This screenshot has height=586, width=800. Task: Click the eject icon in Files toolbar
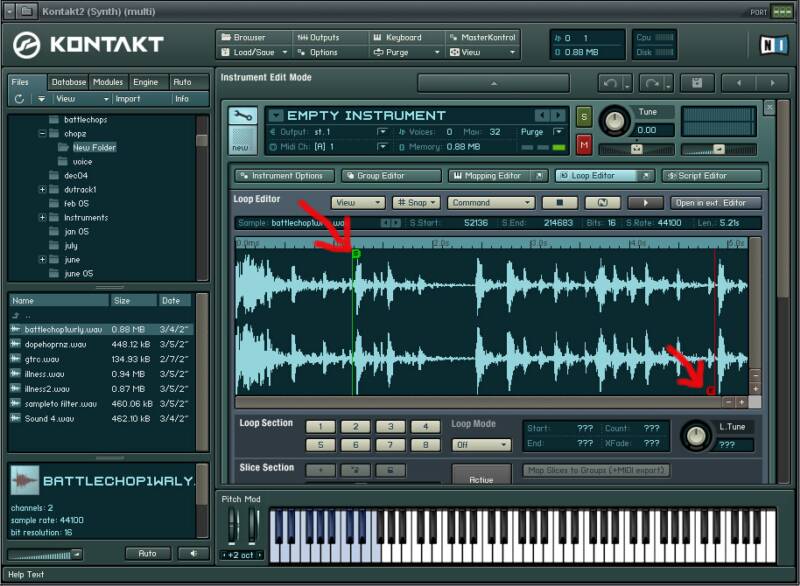[x=41, y=99]
